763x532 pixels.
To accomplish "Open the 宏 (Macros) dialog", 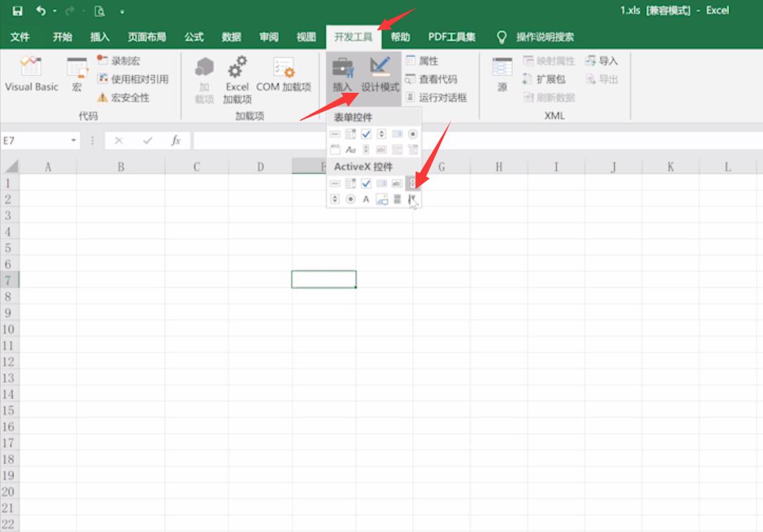I will coord(77,74).
